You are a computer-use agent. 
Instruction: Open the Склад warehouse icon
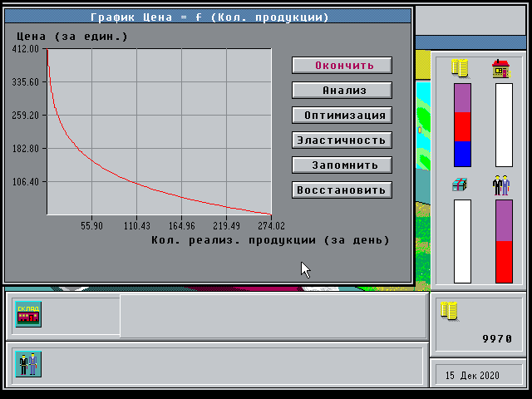[28, 314]
